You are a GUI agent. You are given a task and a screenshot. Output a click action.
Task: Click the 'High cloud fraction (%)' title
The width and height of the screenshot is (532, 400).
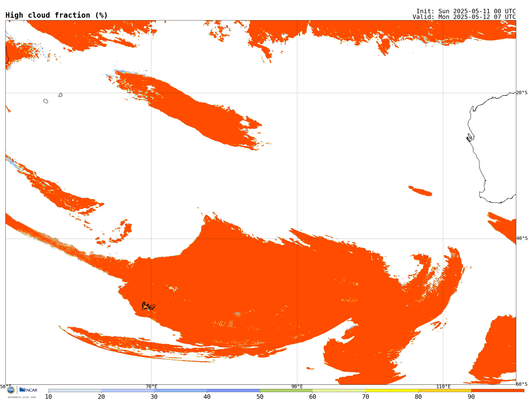[57, 15]
